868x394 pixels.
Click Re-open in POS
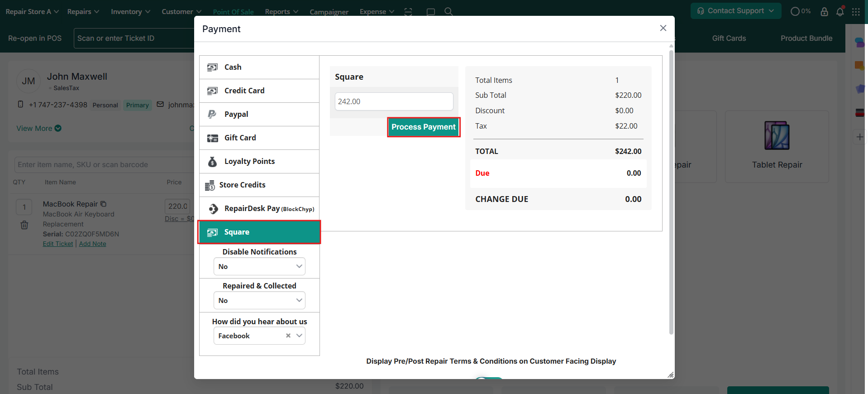coord(35,38)
